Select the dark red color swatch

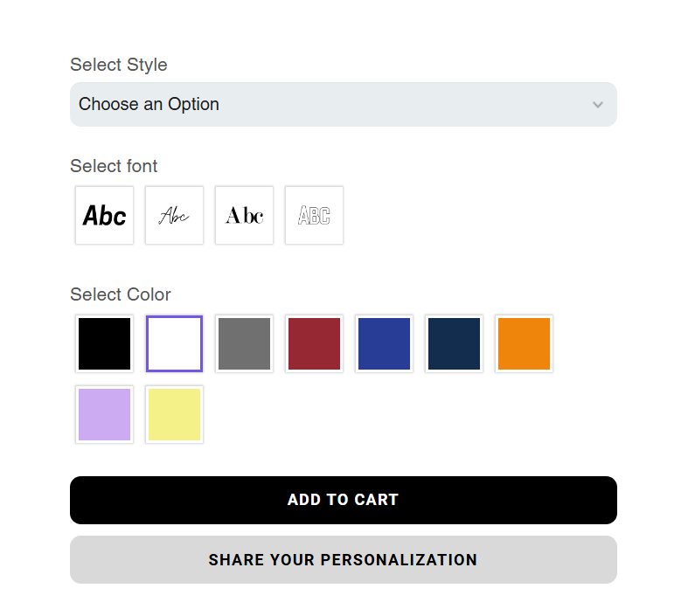pyautogui.click(x=315, y=344)
